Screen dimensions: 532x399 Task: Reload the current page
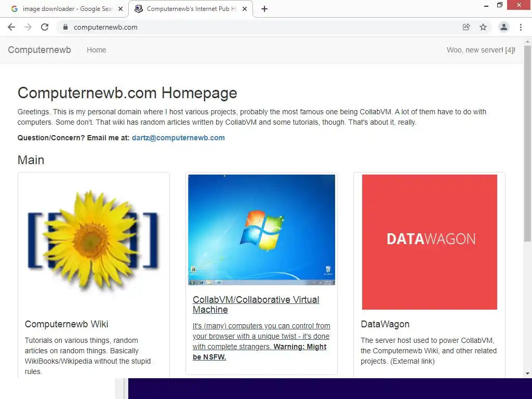click(x=45, y=27)
